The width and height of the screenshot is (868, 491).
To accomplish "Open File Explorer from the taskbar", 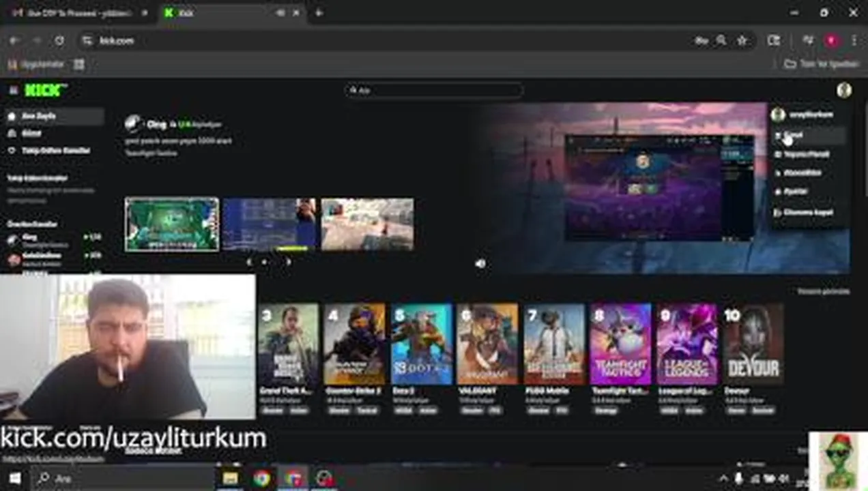I will 231,478.
